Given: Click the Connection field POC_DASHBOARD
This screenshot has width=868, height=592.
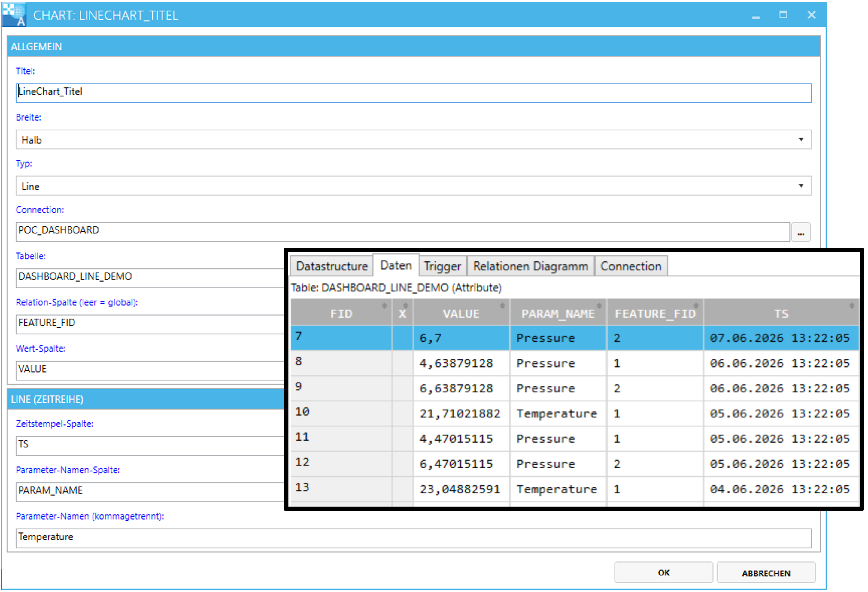Looking at the screenshot, I should [403, 232].
